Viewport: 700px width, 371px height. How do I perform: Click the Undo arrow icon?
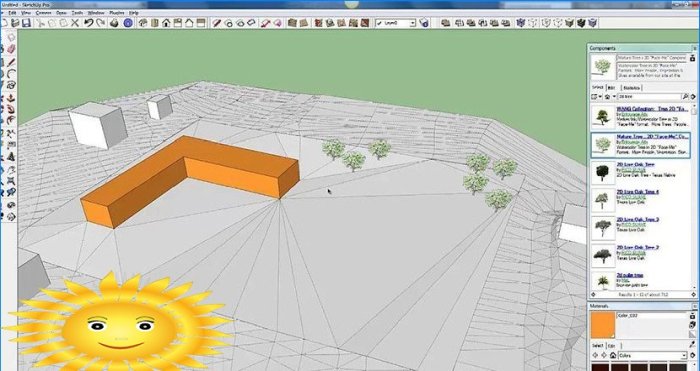click(89, 23)
